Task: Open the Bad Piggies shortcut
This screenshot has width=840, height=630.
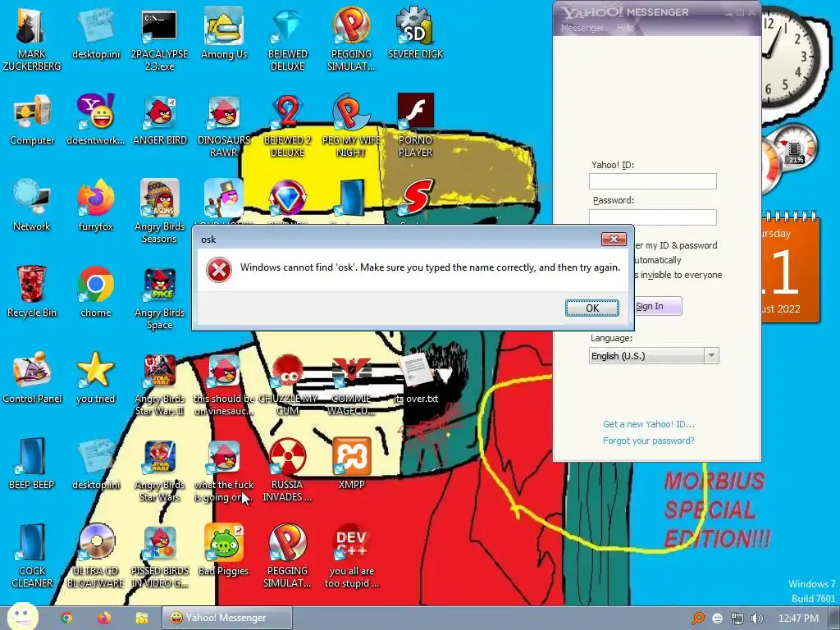Action: point(224,550)
